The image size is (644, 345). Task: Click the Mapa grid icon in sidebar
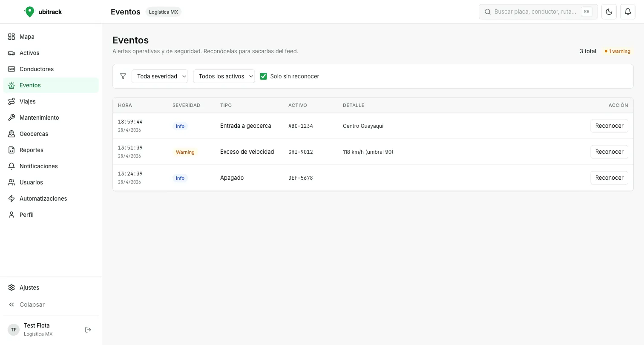coord(11,37)
